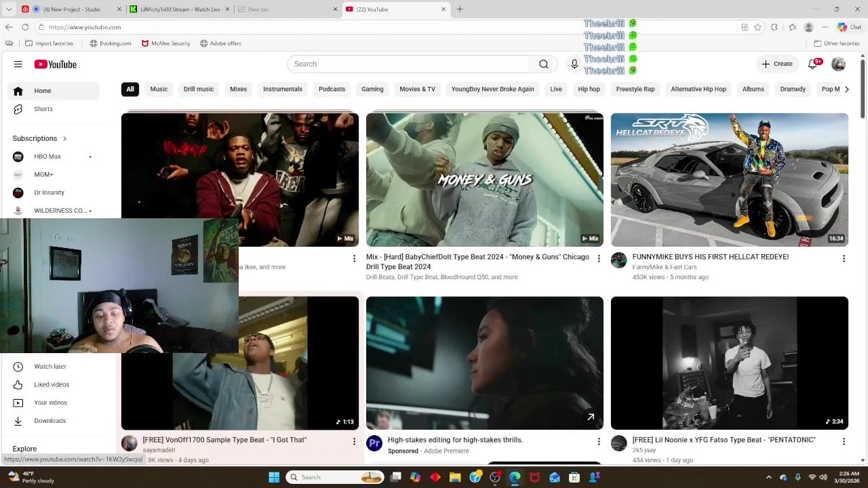Click into the YouTube search field
Viewport: 868px width, 488px height.
click(408, 64)
